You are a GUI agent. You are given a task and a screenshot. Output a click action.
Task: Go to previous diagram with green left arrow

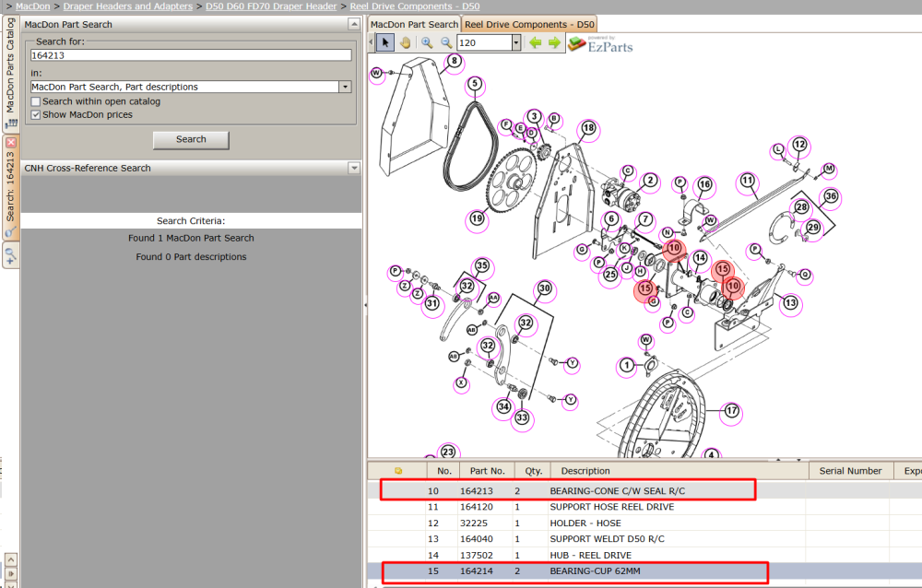[x=535, y=42]
